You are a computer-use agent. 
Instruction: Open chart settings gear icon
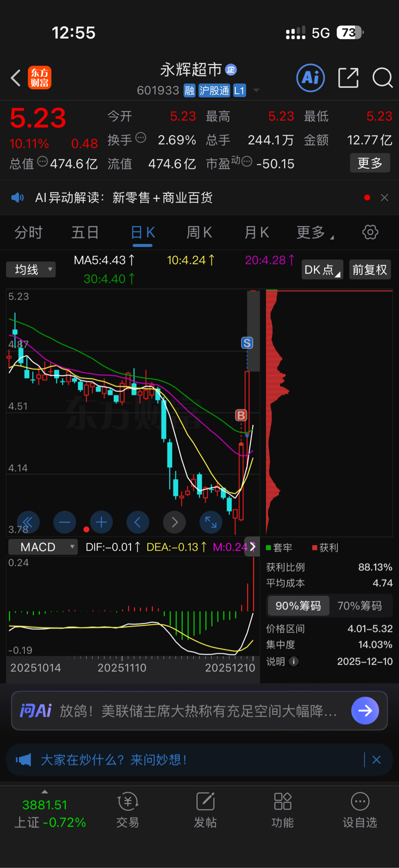click(370, 232)
